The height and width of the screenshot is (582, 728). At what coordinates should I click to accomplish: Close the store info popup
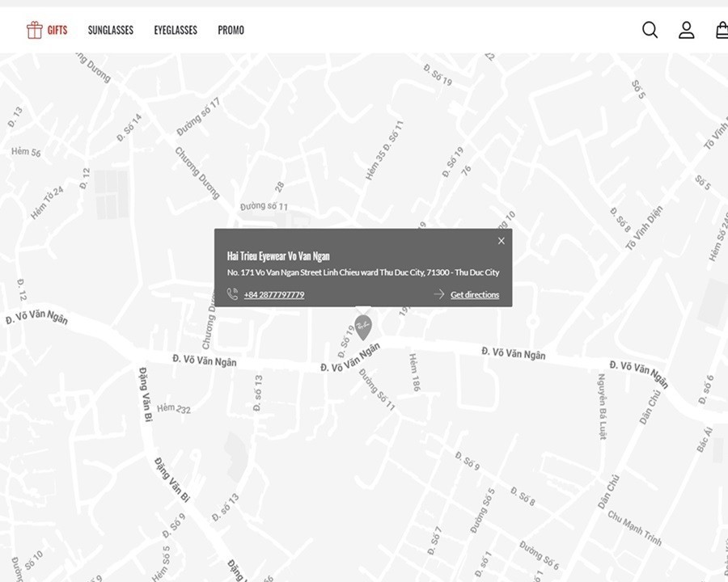502,241
